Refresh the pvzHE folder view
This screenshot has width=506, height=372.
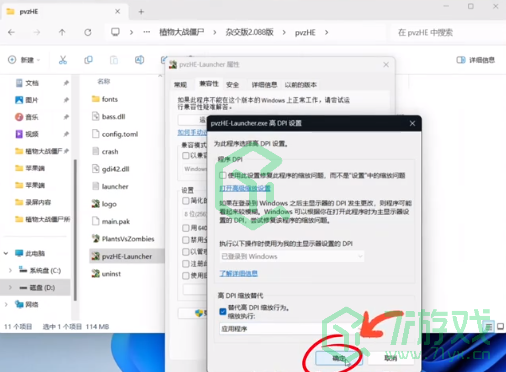click(88, 32)
